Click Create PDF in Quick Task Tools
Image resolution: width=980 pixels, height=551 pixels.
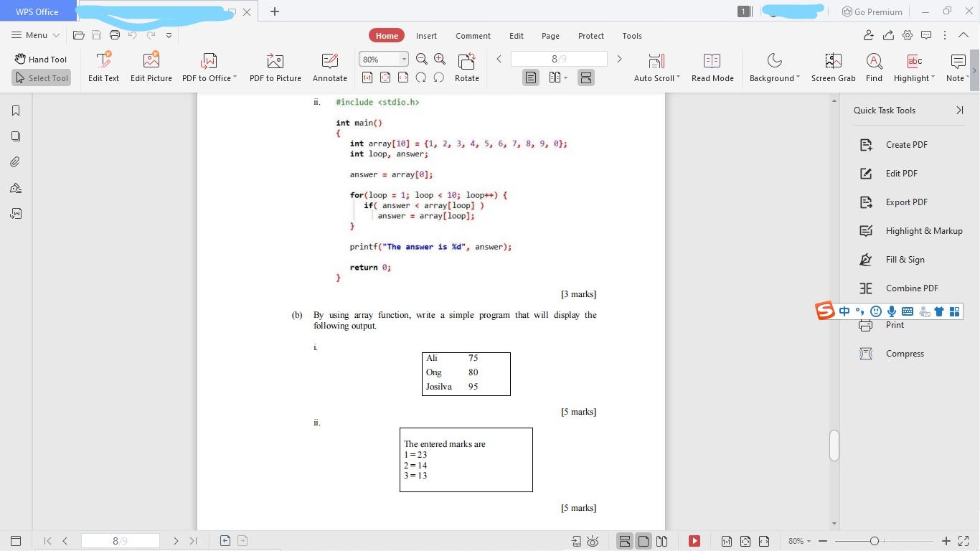pos(894,145)
